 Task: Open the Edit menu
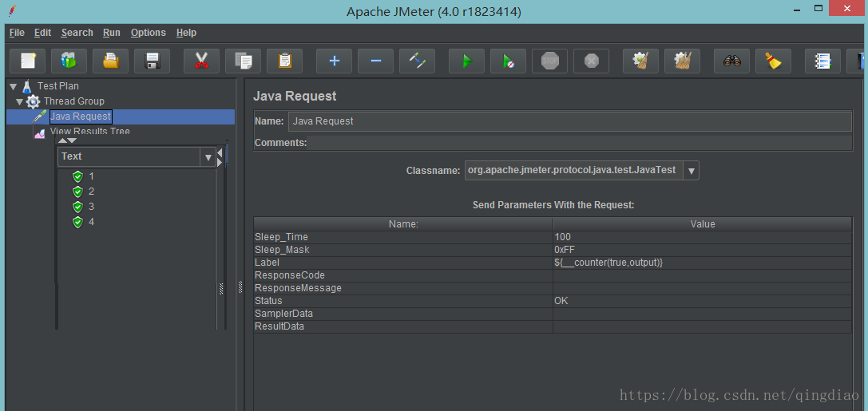[x=42, y=33]
